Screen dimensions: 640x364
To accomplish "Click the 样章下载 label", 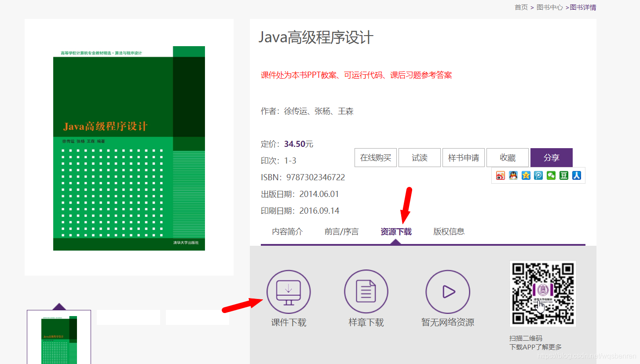I will click(x=366, y=322).
